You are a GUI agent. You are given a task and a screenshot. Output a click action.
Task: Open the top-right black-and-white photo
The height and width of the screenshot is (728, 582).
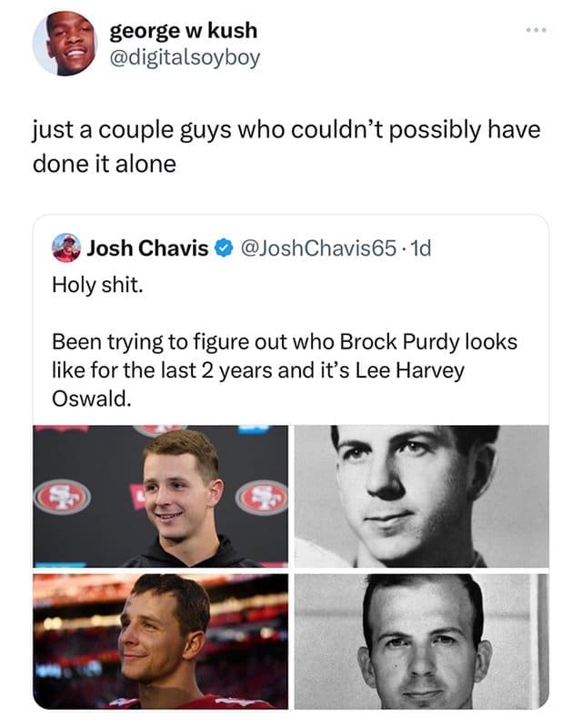coord(422,496)
